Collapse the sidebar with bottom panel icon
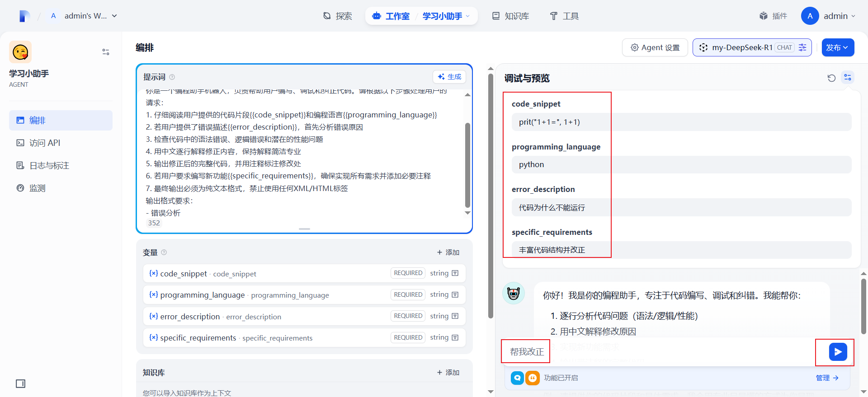This screenshot has height=397, width=868. point(21,383)
